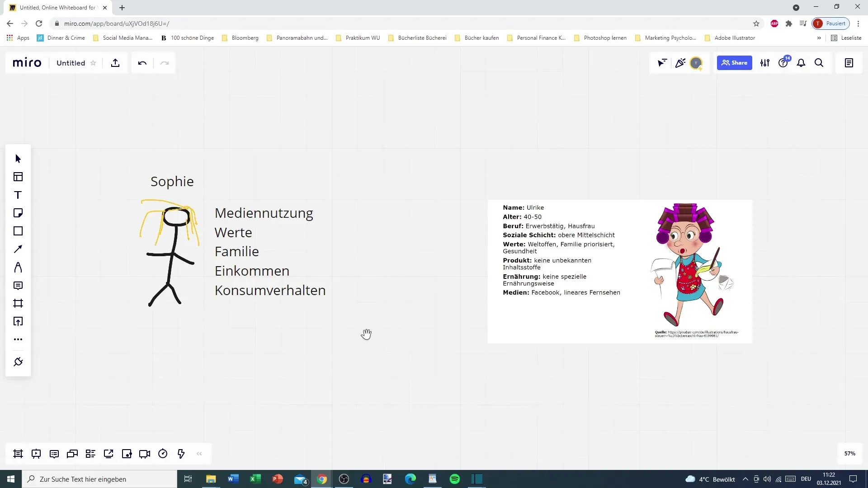This screenshot has height=488, width=868.
Task: Select the Connection line arrow tool
Action: pyautogui.click(x=18, y=249)
